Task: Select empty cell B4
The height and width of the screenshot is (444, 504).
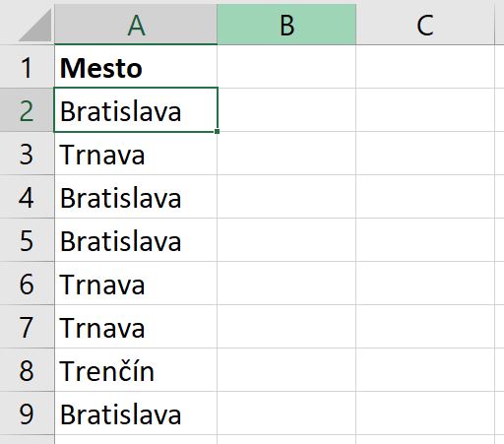Action: [x=286, y=197]
